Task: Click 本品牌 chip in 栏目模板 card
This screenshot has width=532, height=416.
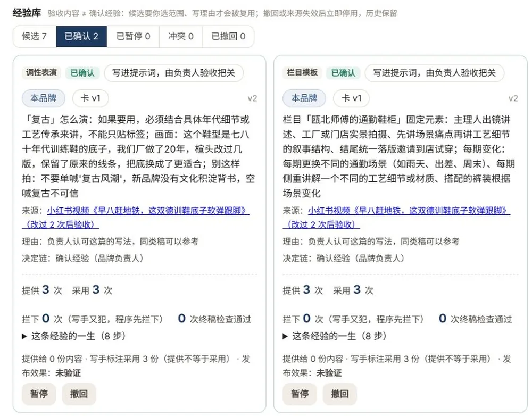Action: click(x=304, y=98)
